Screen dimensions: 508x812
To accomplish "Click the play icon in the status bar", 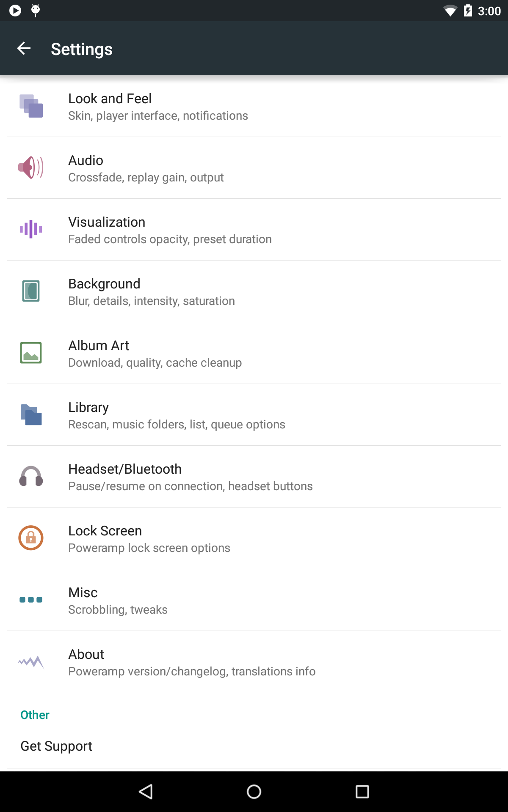I will click(x=14, y=10).
